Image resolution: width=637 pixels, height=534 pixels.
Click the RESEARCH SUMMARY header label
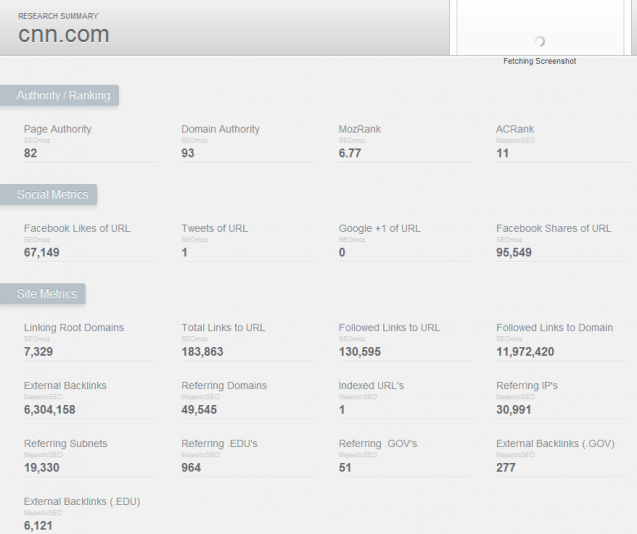(58, 16)
